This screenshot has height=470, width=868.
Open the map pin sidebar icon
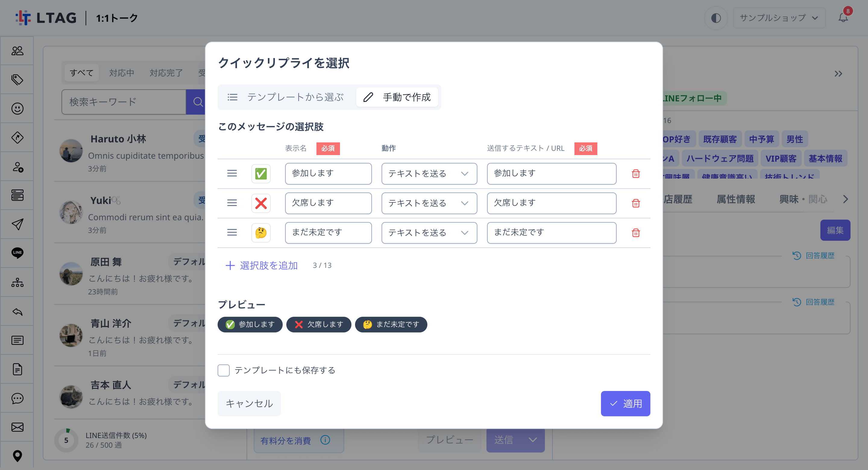click(17, 456)
